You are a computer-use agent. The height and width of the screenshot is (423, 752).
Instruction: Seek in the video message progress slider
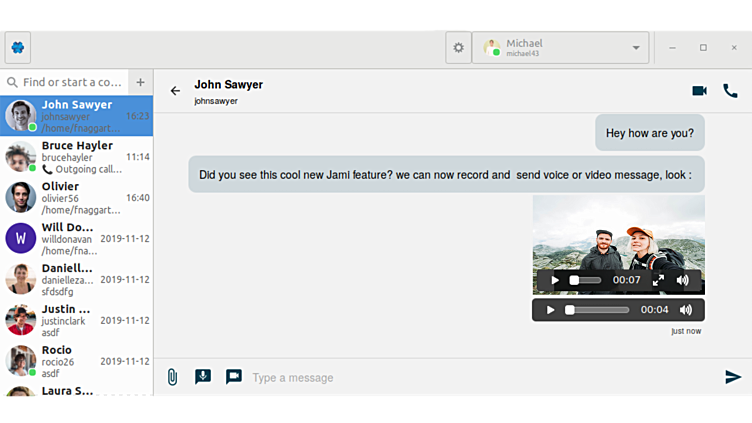585,280
